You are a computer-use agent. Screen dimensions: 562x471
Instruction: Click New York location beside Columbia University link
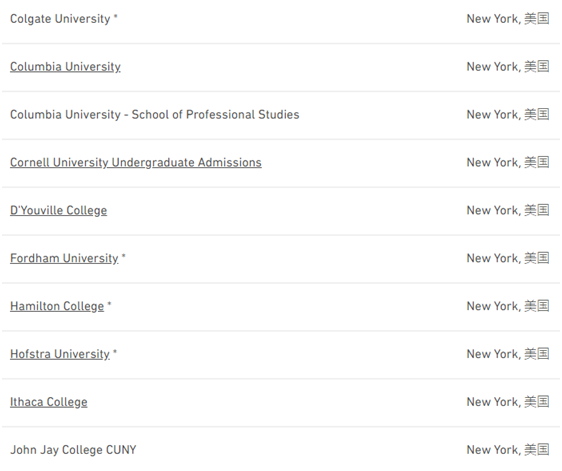coord(508,67)
